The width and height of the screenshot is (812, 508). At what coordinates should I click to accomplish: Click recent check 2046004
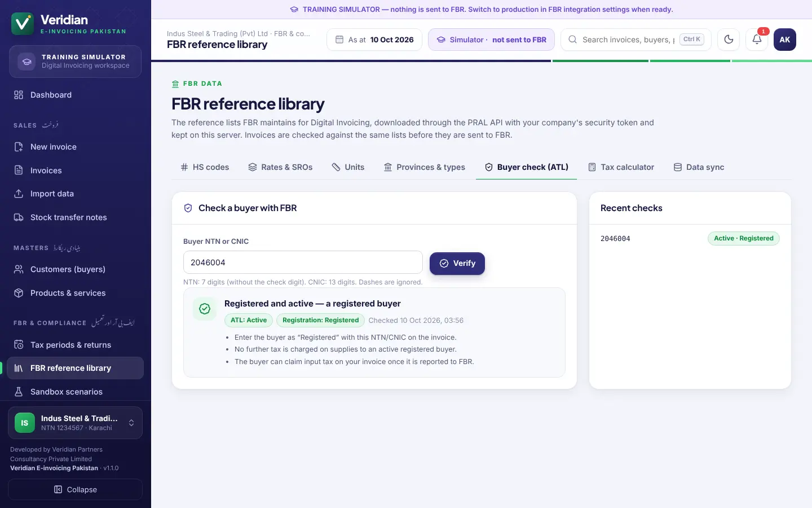(615, 239)
